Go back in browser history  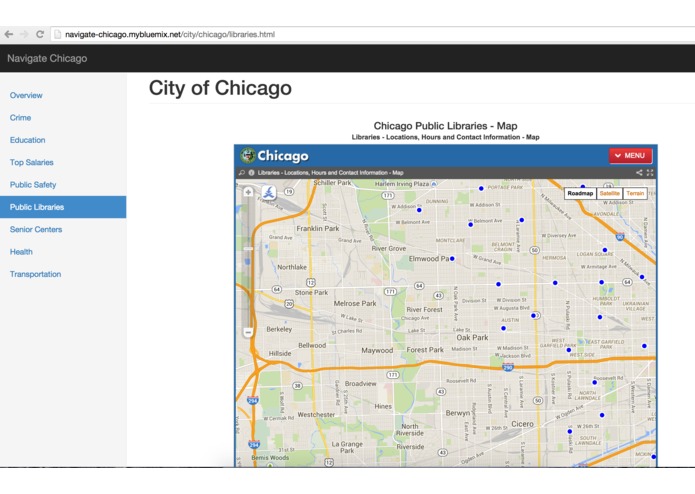click(9, 34)
